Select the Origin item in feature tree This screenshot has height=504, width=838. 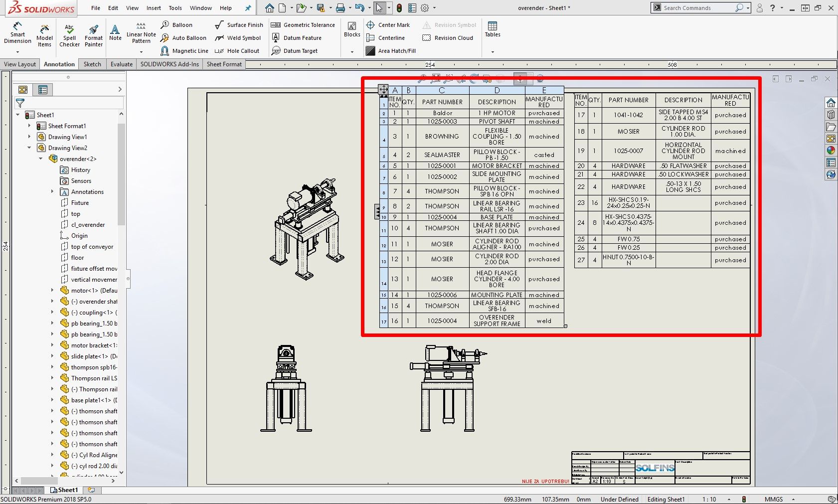pos(79,236)
